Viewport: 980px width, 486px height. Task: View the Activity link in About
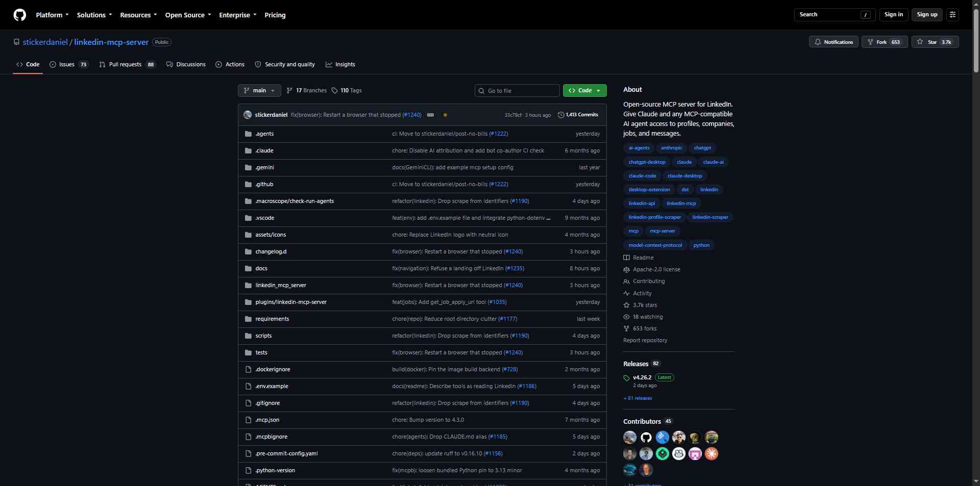[638, 293]
